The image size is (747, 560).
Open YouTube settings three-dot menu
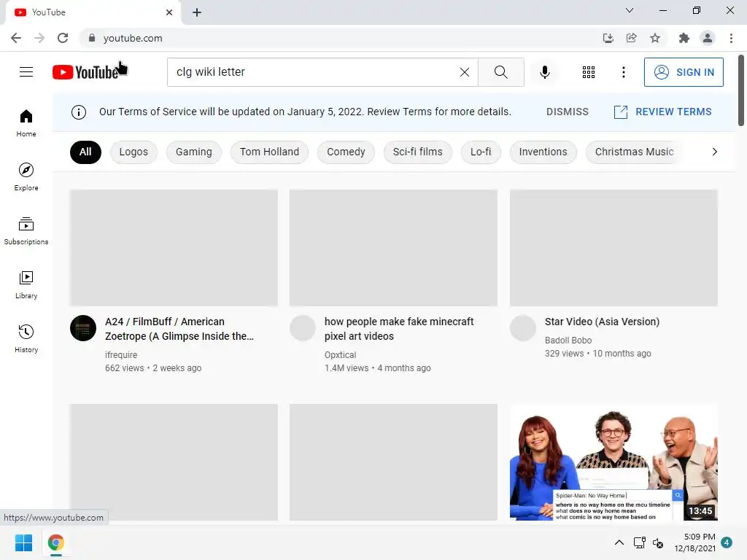[x=623, y=72]
